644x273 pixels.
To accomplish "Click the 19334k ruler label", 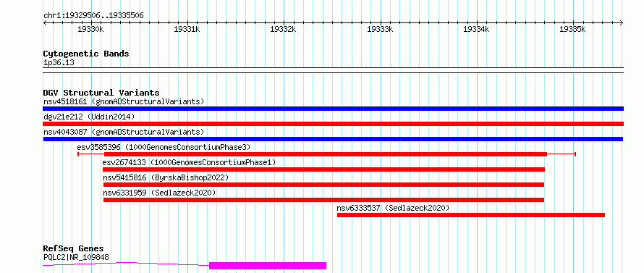I will point(476,29).
